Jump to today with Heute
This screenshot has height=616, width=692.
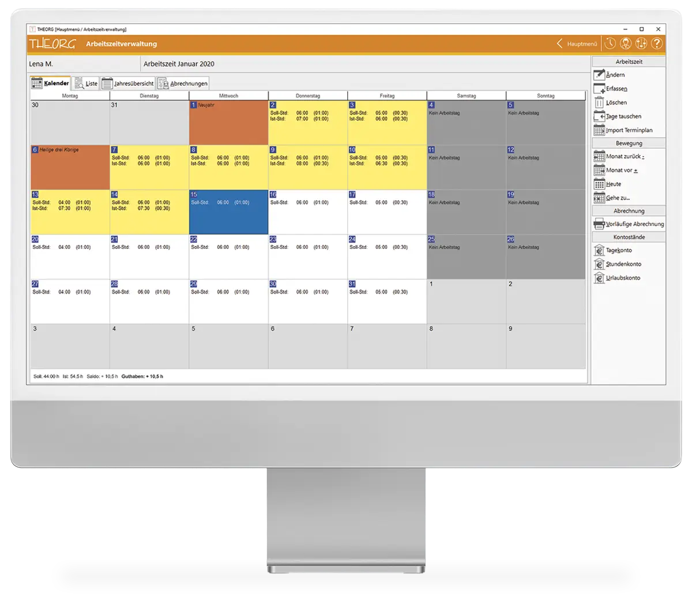(x=613, y=184)
